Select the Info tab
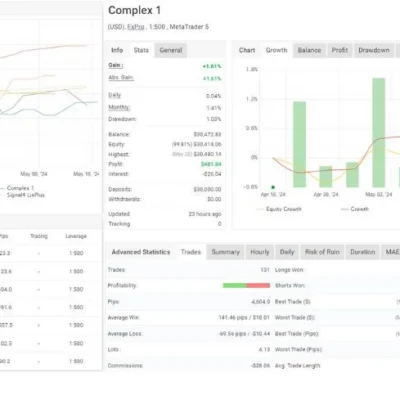The height and width of the screenshot is (400, 400). [x=117, y=50]
